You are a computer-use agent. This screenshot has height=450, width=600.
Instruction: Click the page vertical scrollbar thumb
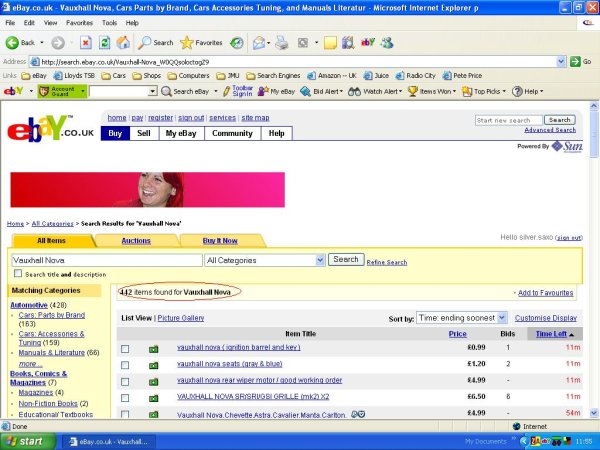point(593,133)
